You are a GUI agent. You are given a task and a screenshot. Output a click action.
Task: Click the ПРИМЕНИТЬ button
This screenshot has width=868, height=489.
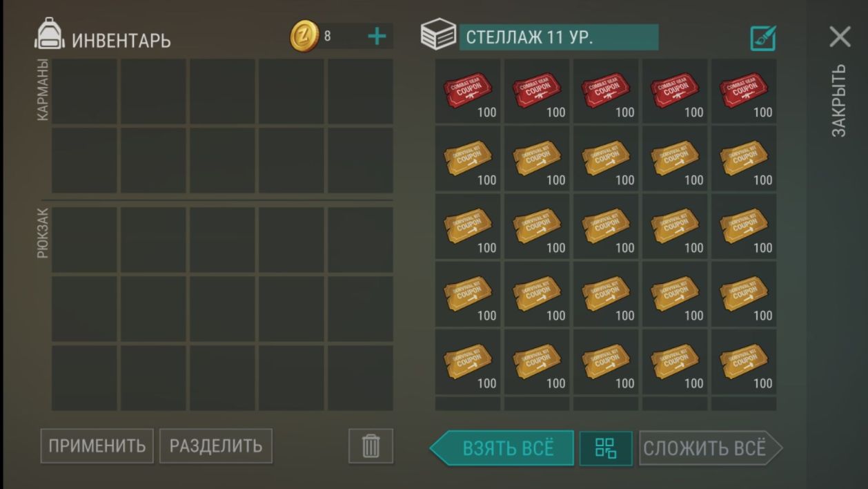click(x=97, y=445)
